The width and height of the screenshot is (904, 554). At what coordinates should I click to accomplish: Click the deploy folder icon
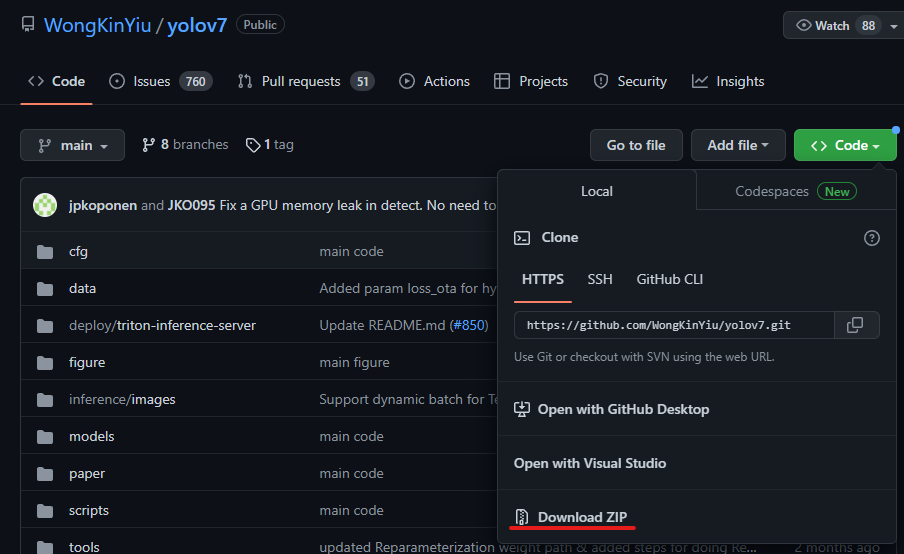tap(45, 326)
